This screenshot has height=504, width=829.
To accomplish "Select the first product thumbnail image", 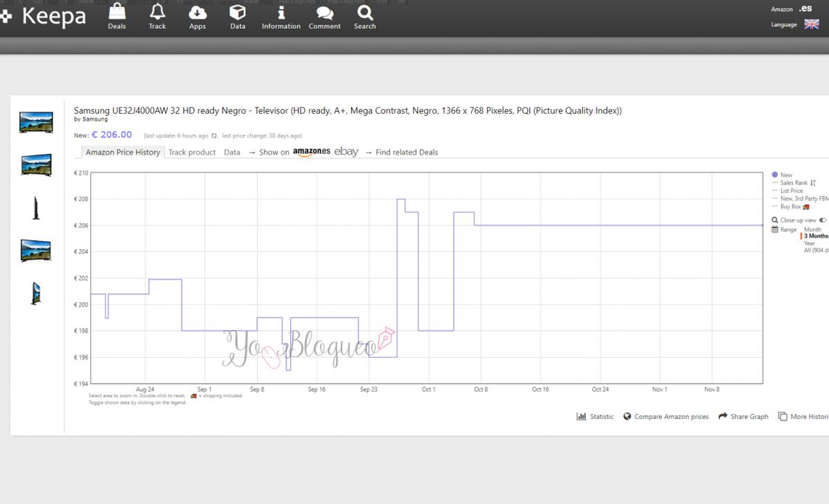I will [35, 122].
